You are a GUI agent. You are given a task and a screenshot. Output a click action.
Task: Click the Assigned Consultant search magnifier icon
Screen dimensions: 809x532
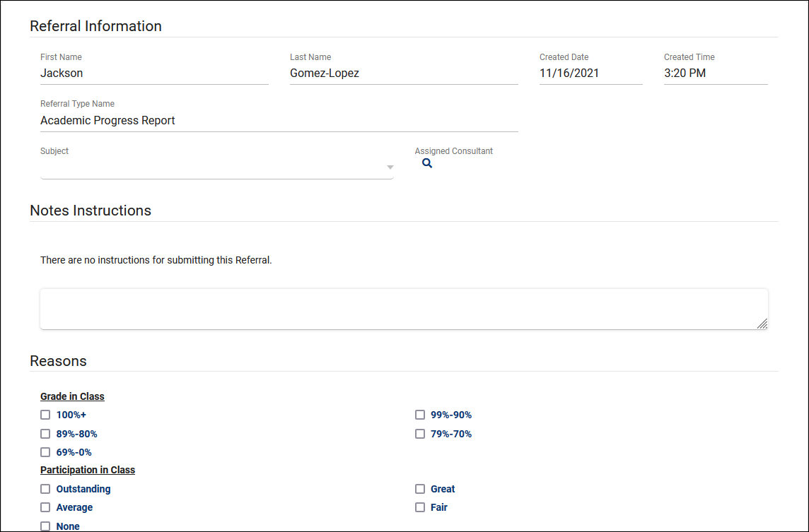click(426, 163)
